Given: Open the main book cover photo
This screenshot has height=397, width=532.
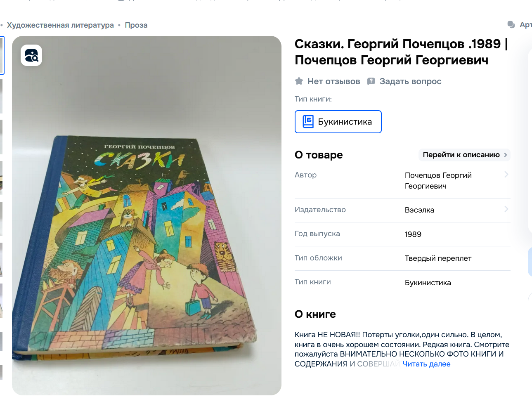Looking at the screenshot, I should tap(147, 215).
